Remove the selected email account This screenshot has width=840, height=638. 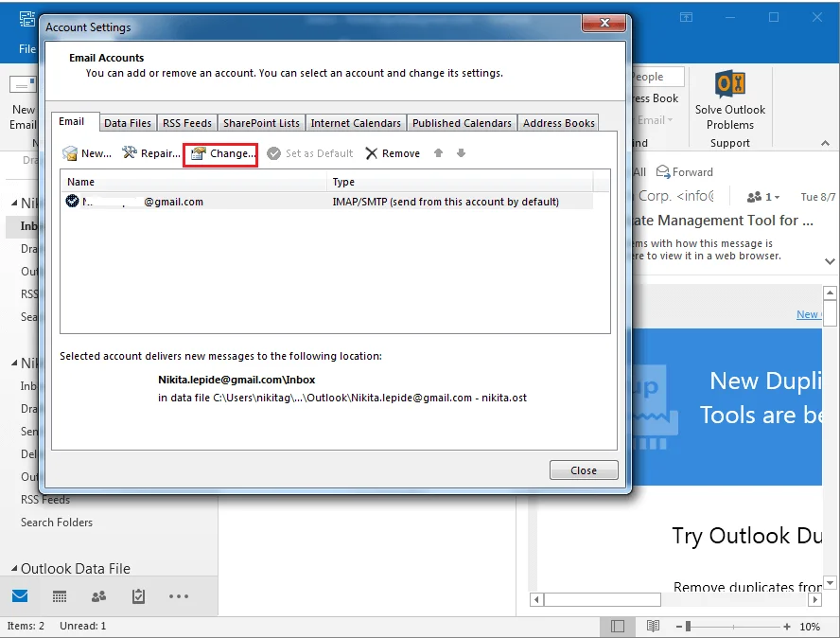pyautogui.click(x=393, y=153)
